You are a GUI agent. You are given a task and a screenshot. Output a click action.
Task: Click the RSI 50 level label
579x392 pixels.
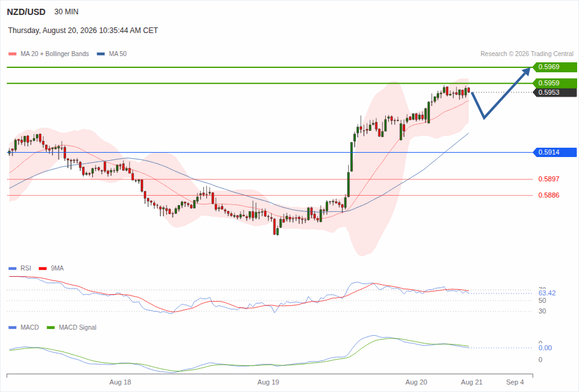(x=542, y=300)
